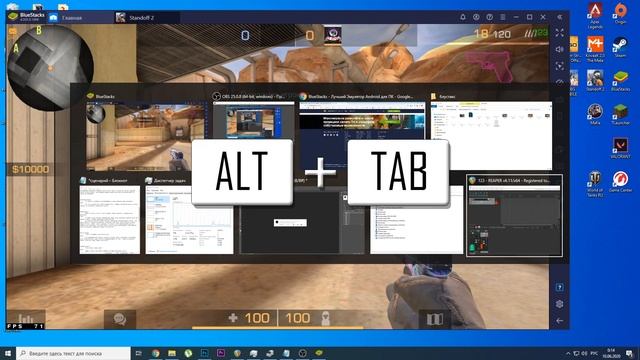Open Steam desktop shortcut
This screenshot has width=640, height=360.
click(620, 47)
